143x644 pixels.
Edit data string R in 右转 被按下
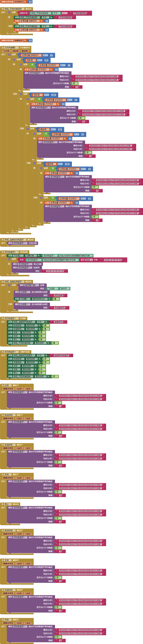click(x=60, y=495)
